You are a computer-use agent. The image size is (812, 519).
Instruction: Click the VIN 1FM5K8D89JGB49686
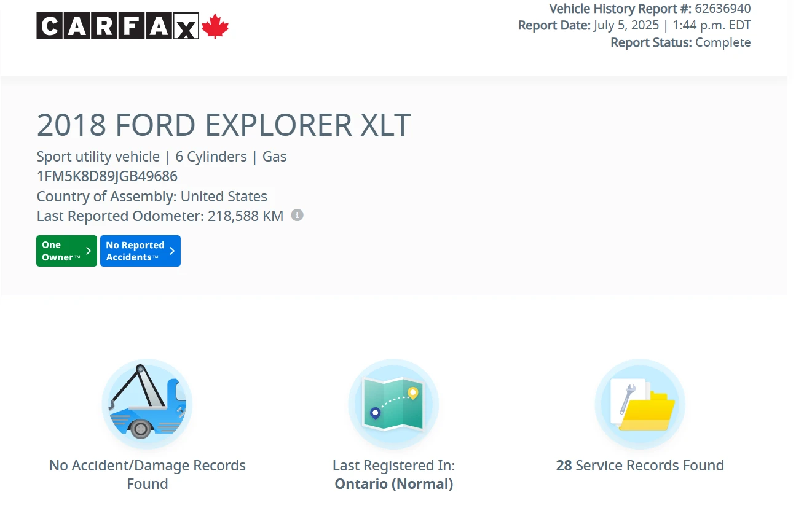[x=107, y=176]
